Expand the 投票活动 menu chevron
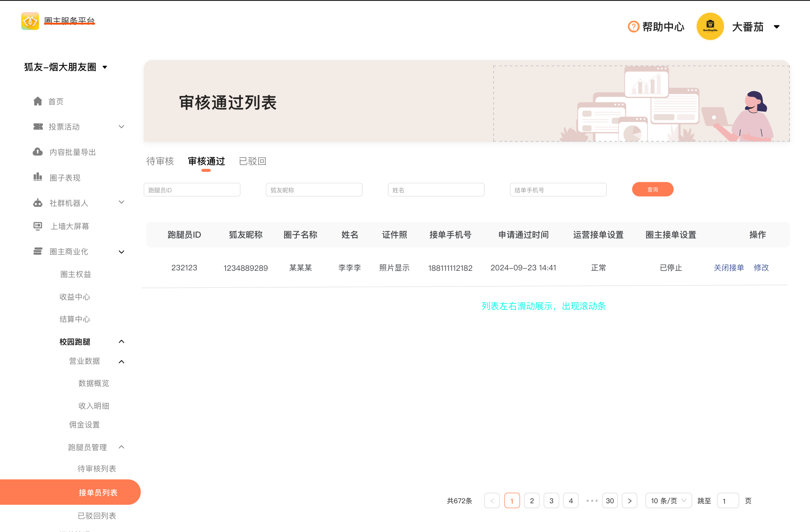The width and height of the screenshot is (810, 532). (x=122, y=126)
